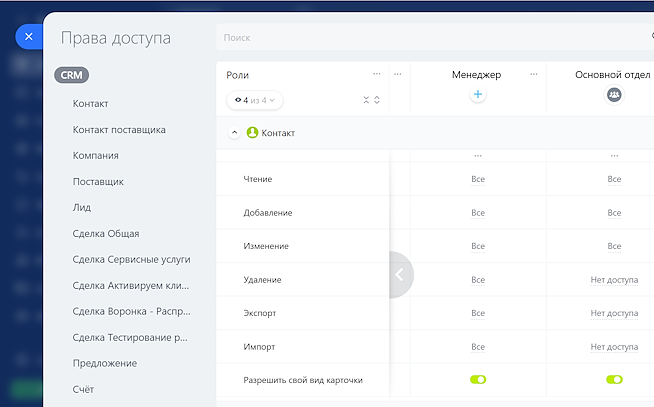
Task: Collapse the Контакт permissions section
Action: pyautogui.click(x=234, y=133)
